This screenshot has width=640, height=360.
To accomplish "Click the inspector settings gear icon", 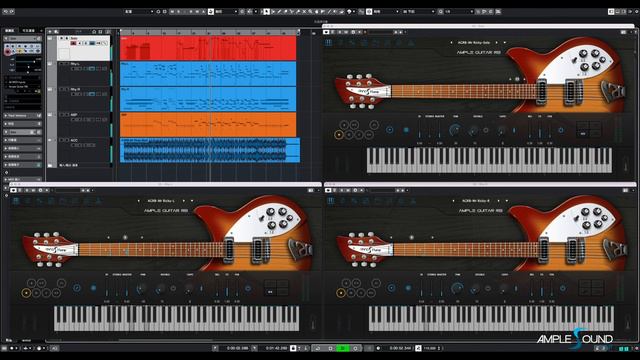I will [7, 173].
